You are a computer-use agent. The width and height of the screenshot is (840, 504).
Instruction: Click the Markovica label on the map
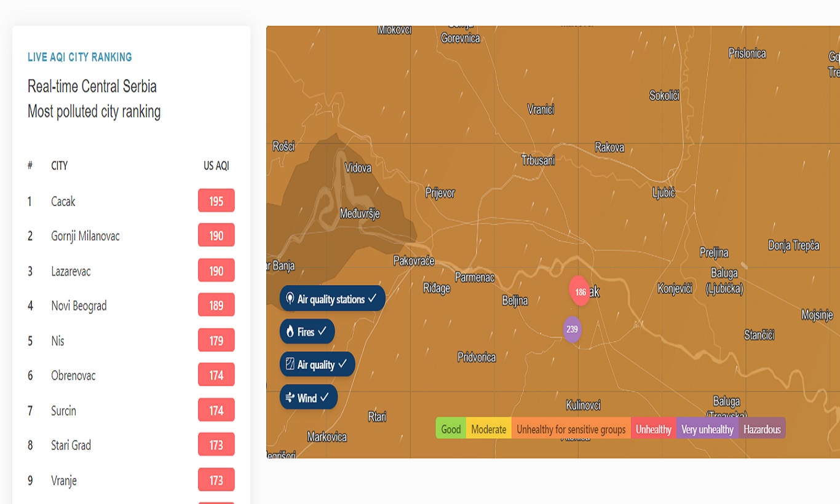(327, 437)
